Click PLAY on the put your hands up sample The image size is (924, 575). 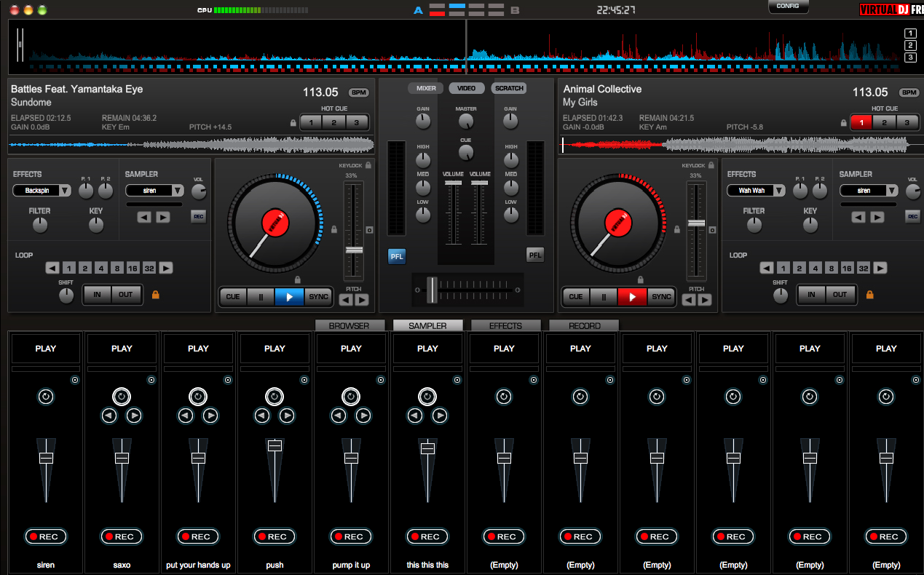(x=198, y=349)
